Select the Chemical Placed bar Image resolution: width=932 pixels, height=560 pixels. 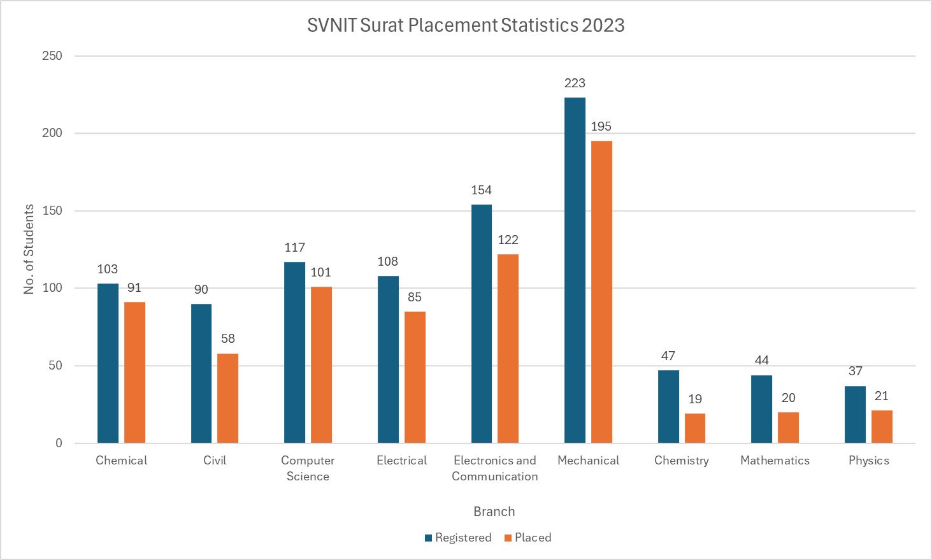tap(134, 373)
